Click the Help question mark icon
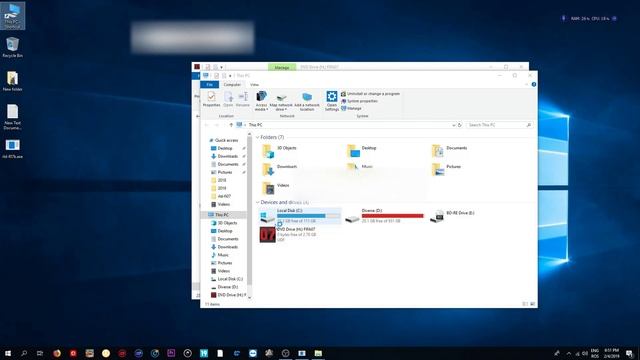 533,84
